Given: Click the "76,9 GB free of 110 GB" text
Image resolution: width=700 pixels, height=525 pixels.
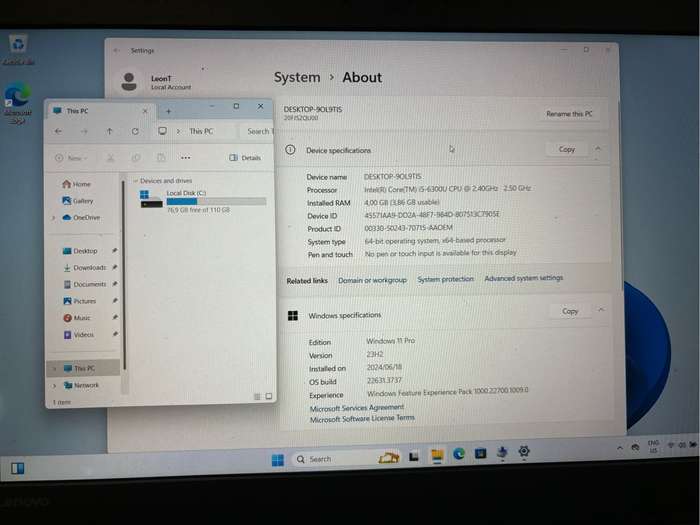Looking at the screenshot, I should (198, 210).
